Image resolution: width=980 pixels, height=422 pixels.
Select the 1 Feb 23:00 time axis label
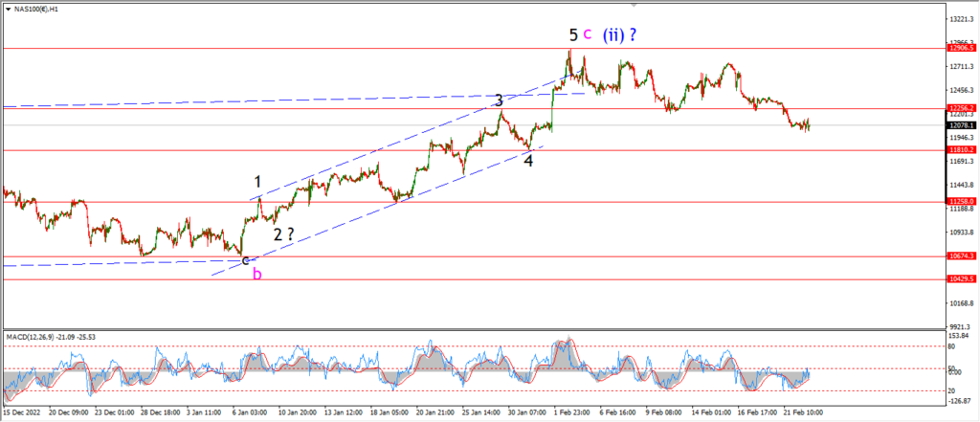click(570, 412)
